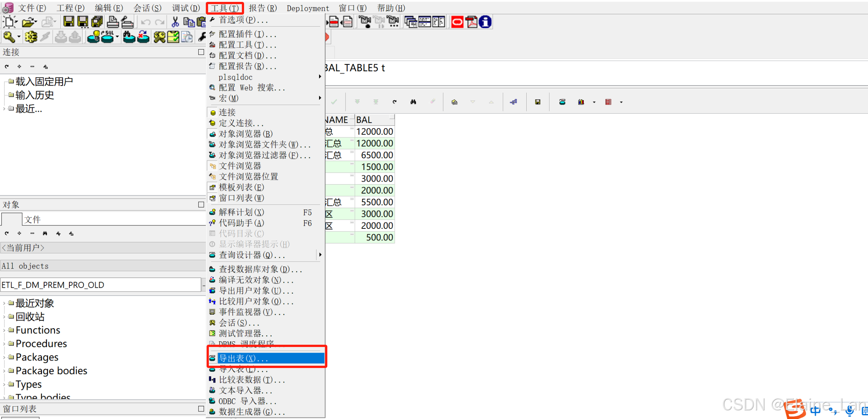The image size is (868, 419).
Task: Click the ETL_F_DM_PREM_PRO_OLD filter field
Action: (100, 285)
